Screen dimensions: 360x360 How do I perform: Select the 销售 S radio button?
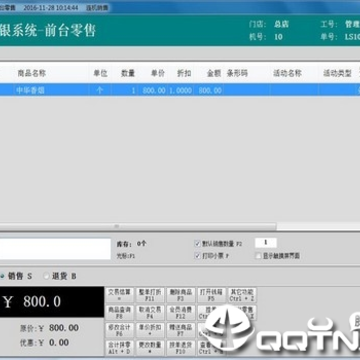[2, 276]
